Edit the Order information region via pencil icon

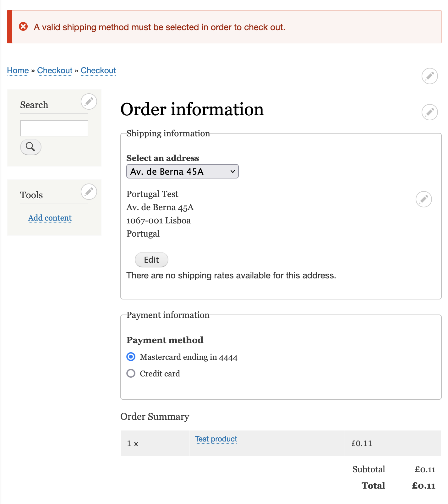click(x=430, y=112)
